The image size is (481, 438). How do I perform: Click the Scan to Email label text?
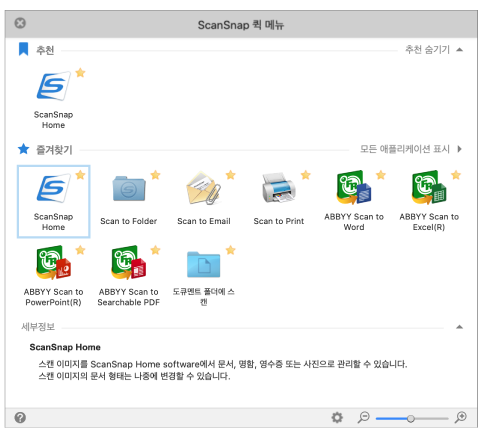(x=204, y=221)
